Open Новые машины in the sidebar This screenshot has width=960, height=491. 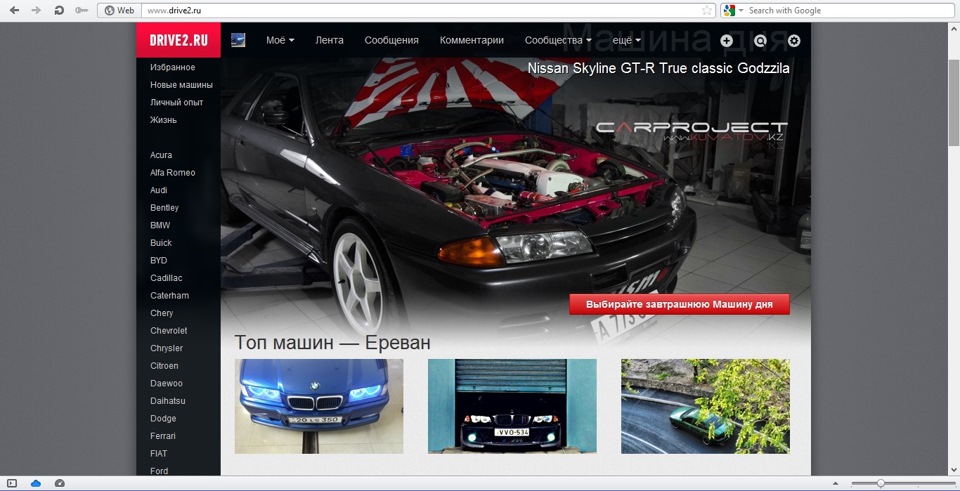pyautogui.click(x=181, y=85)
